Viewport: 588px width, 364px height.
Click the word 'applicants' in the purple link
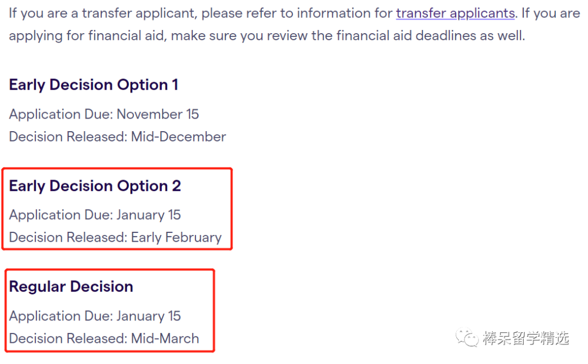click(482, 13)
